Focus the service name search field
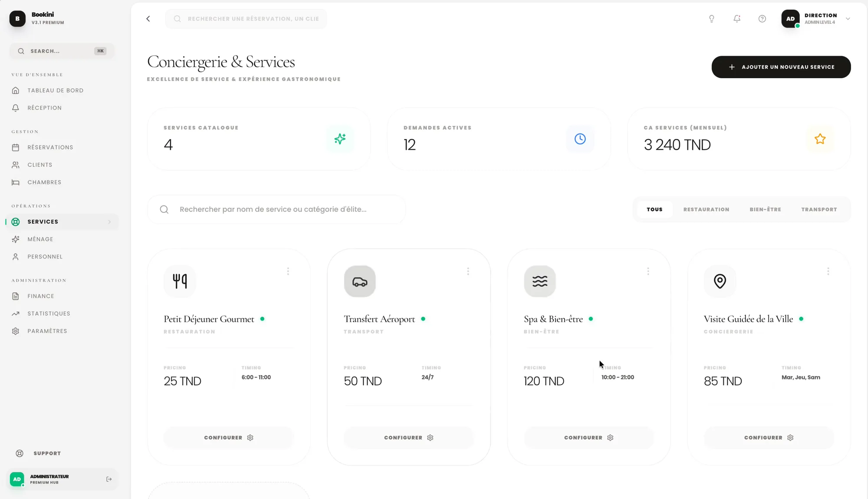Viewport: 868px width, 499px height. (x=277, y=209)
